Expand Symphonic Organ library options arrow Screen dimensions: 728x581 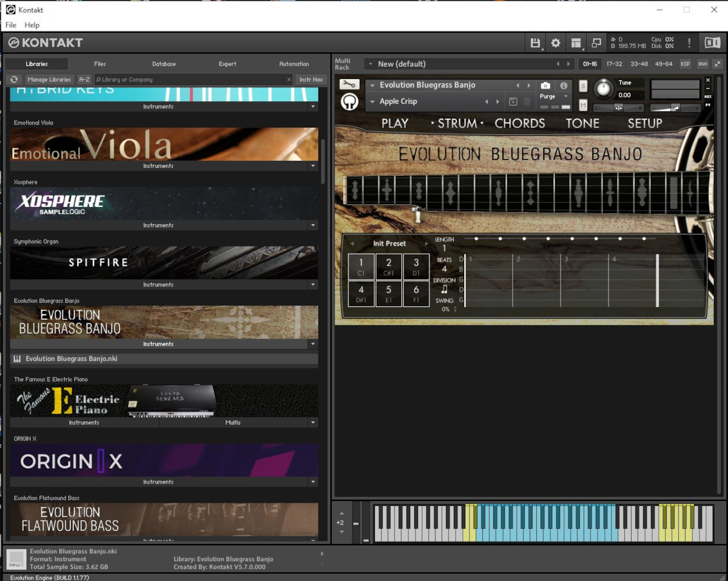click(x=313, y=285)
